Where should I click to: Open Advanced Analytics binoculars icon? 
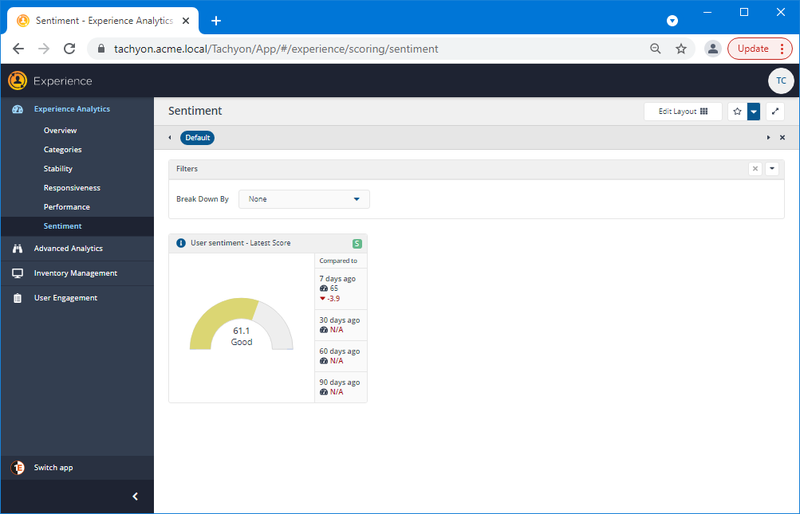(x=17, y=249)
